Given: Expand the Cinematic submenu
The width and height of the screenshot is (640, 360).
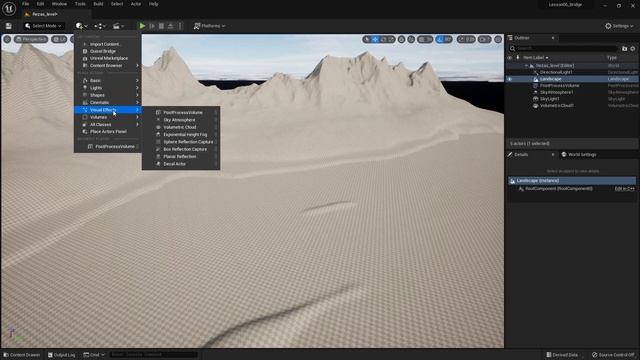Looking at the screenshot, I should click(x=108, y=102).
